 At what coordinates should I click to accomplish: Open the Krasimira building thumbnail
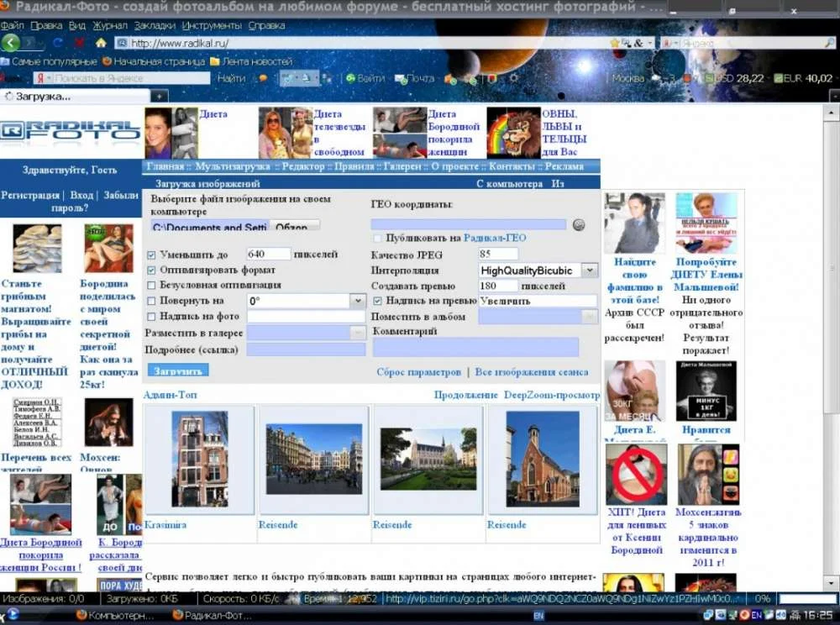pos(199,459)
